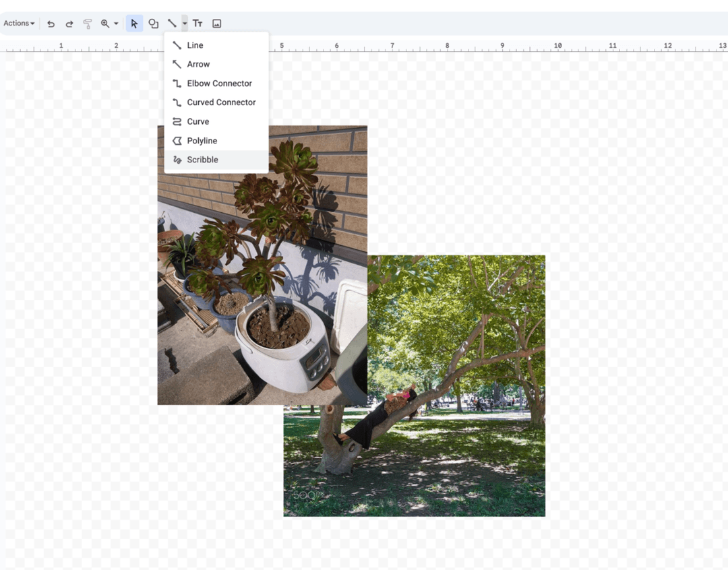The image size is (728, 570).
Task: Choose Arrow from the line menu
Action: tap(198, 64)
